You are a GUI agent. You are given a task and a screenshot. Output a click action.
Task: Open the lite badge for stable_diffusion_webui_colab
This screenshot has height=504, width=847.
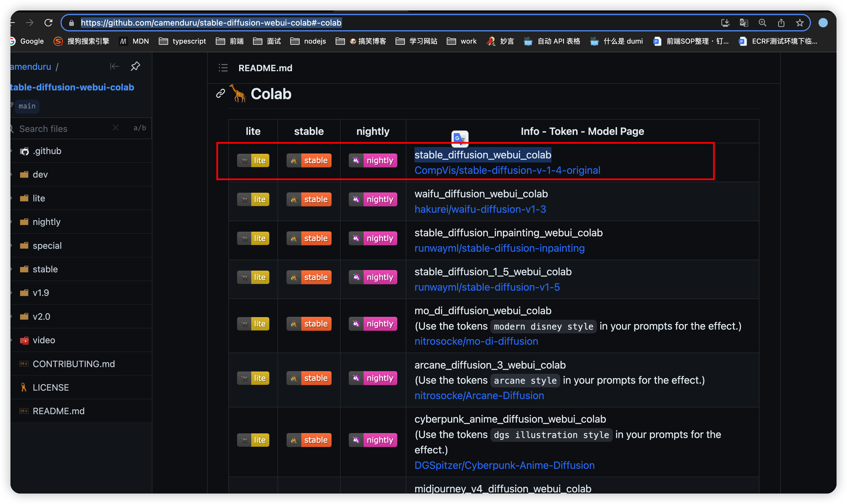pos(253,160)
